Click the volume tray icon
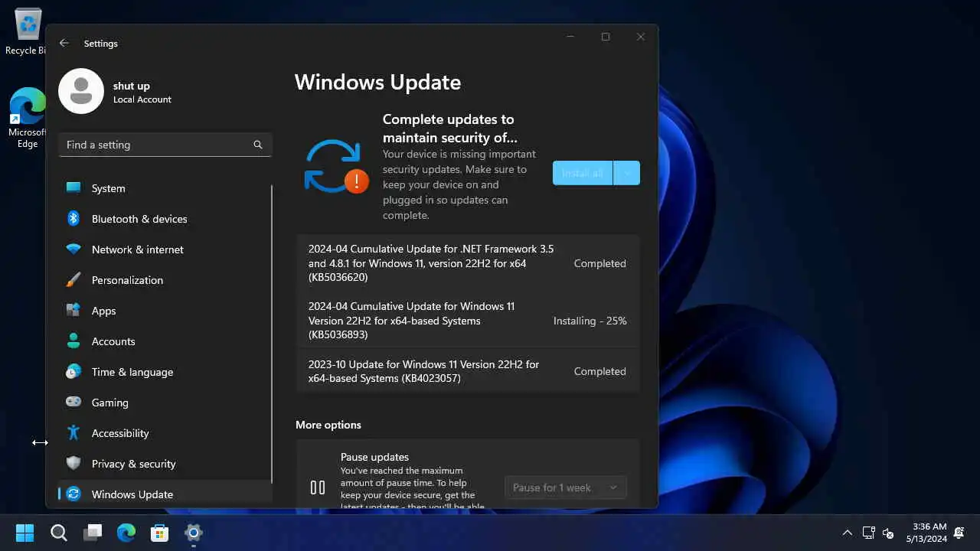The image size is (980, 551). click(889, 533)
